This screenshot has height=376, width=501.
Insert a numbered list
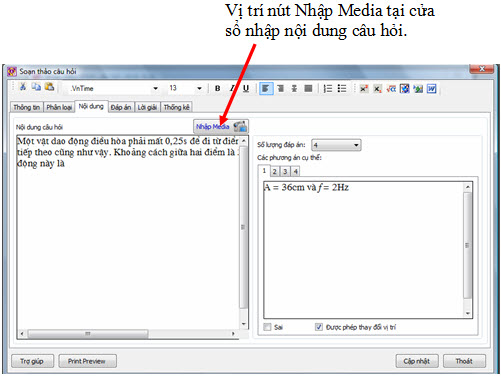[x=328, y=89]
